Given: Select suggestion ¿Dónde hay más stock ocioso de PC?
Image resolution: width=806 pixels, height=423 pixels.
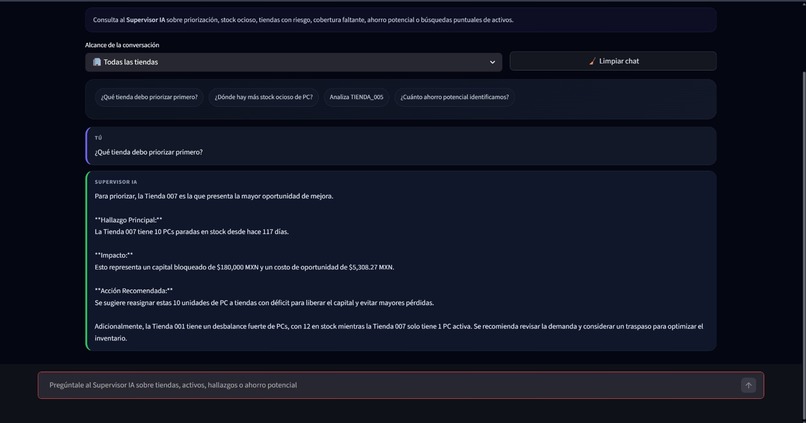Looking at the screenshot, I should click(264, 97).
